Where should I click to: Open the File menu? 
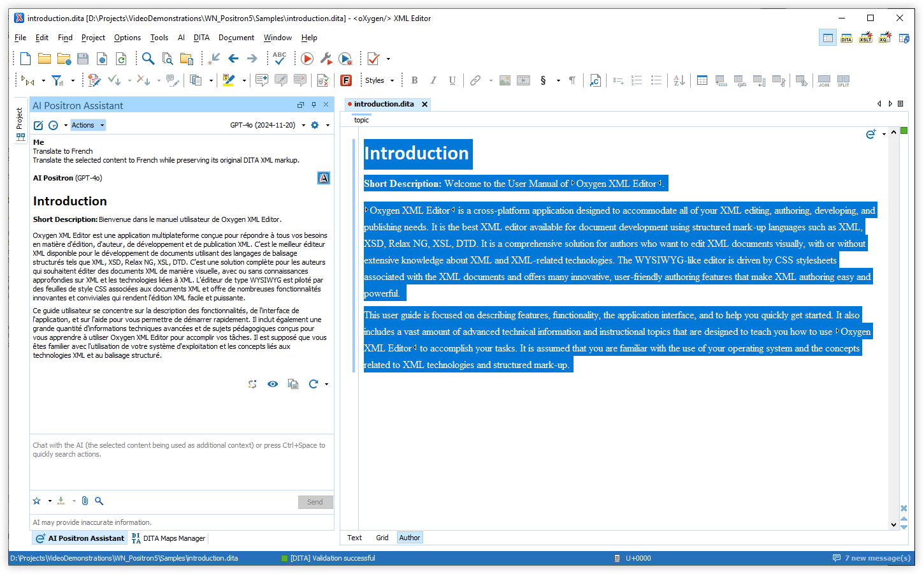tap(20, 38)
